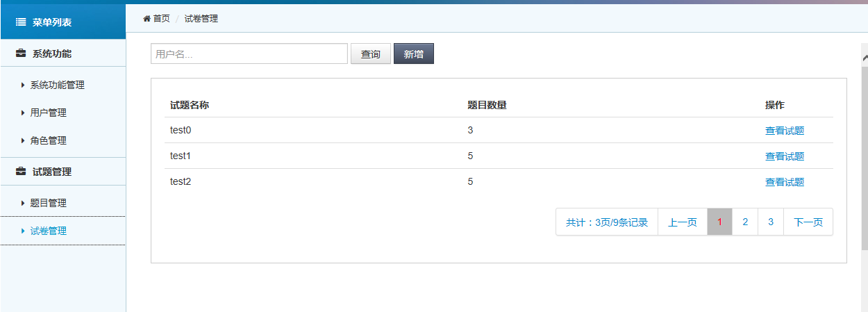
Task: Click the 试题名称 column header
Action: [x=190, y=105]
